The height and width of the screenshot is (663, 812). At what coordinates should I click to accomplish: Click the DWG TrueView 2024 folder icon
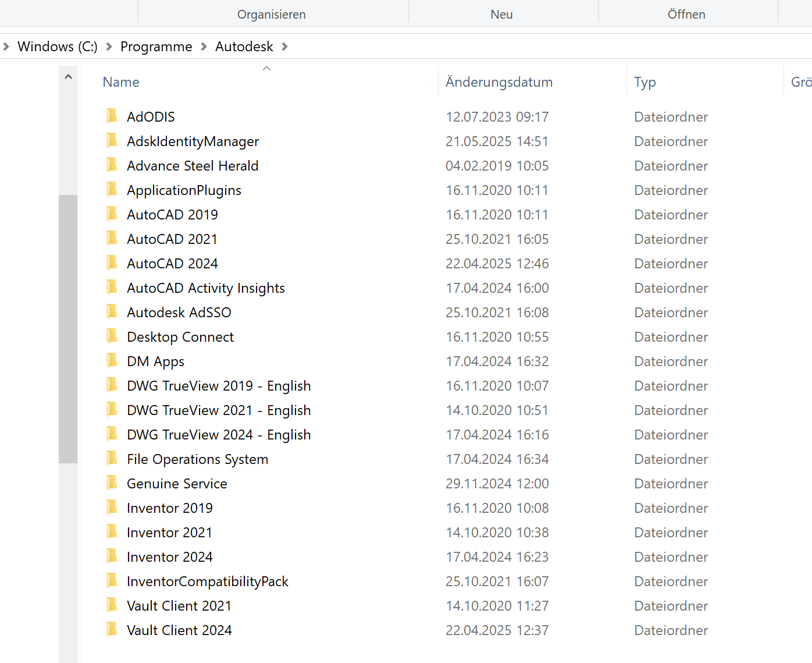click(x=112, y=434)
